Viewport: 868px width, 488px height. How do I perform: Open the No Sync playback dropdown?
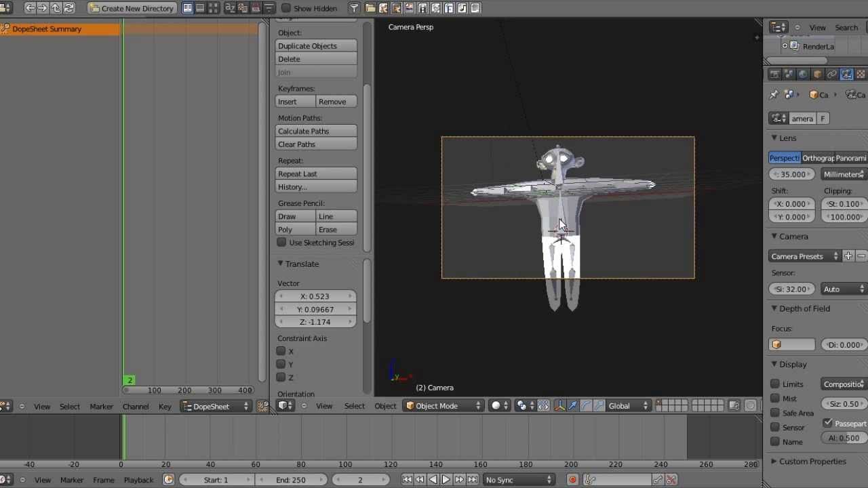click(x=518, y=480)
